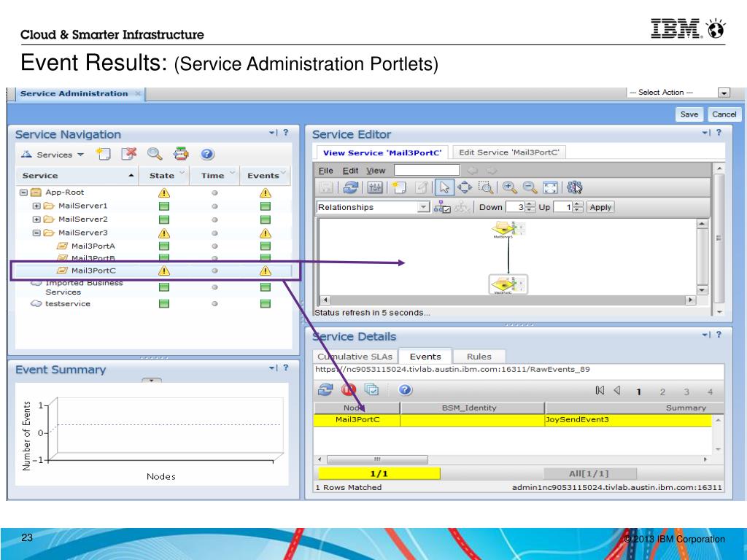
Task: Open the Relationships combo box
Action: [x=373, y=207]
